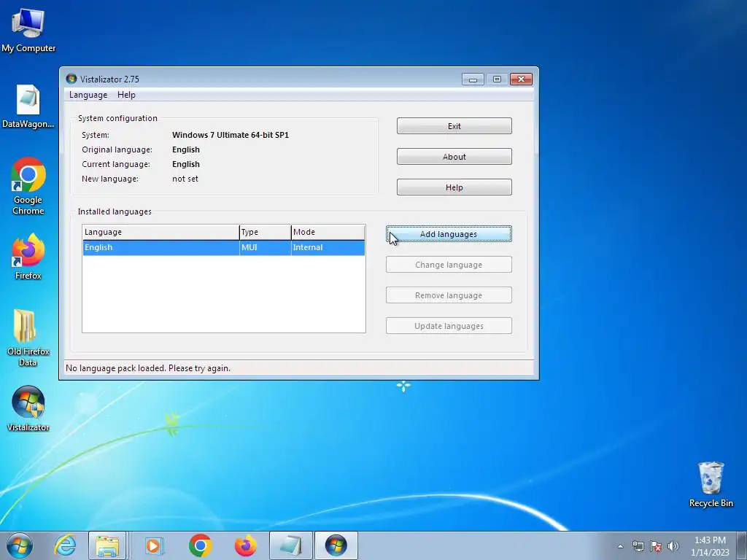Screen dimensions: 747x560
Task: Open Windows Media Player taskbar icon
Action: [x=153, y=545]
